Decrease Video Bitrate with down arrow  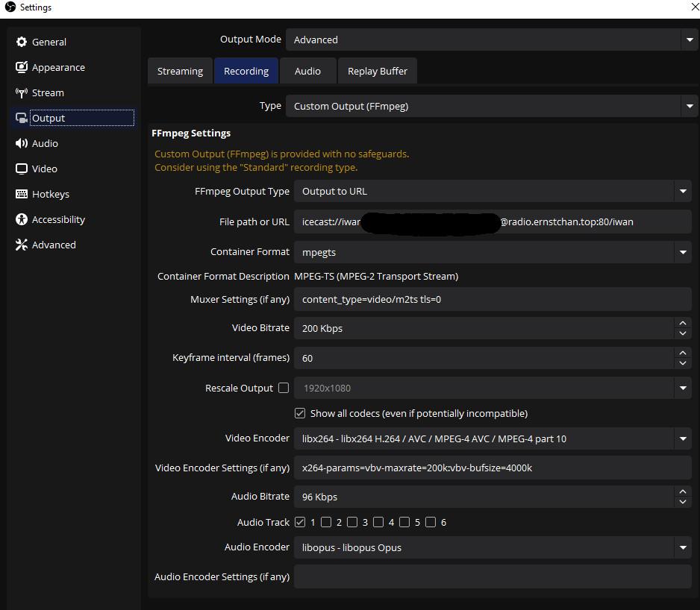[x=683, y=333]
